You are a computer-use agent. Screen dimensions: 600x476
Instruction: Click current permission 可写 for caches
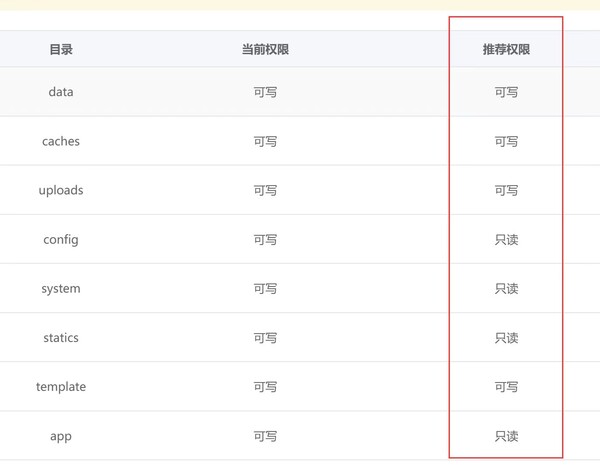265,141
